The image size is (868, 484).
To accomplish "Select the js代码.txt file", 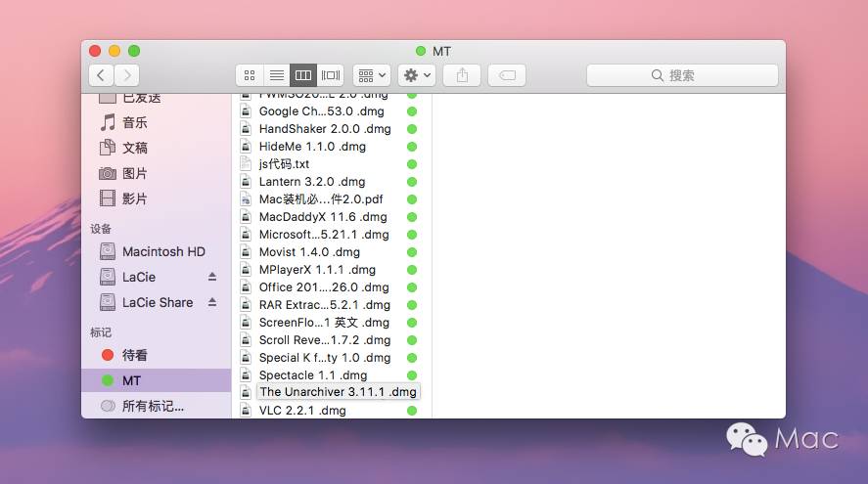I will (x=284, y=164).
